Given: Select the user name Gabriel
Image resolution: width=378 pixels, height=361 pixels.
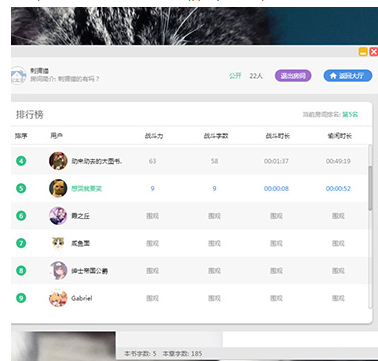Looking at the screenshot, I should point(82,298).
